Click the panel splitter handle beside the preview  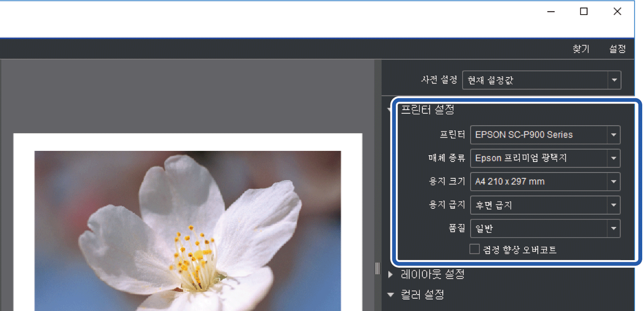[377, 269]
